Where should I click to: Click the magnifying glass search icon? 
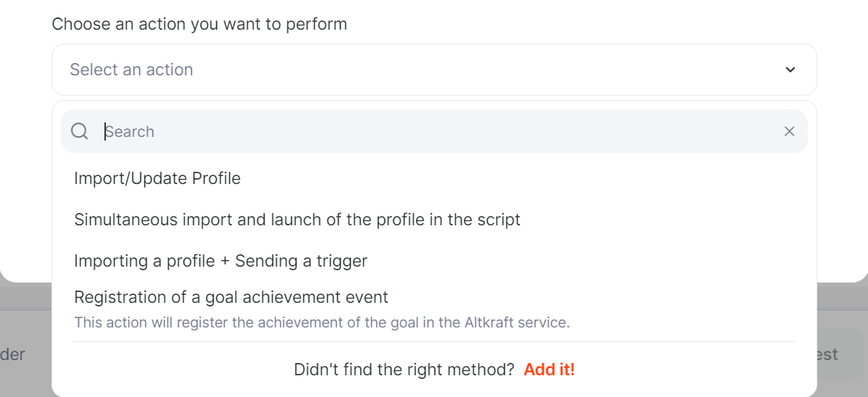(x=80, y=131)
